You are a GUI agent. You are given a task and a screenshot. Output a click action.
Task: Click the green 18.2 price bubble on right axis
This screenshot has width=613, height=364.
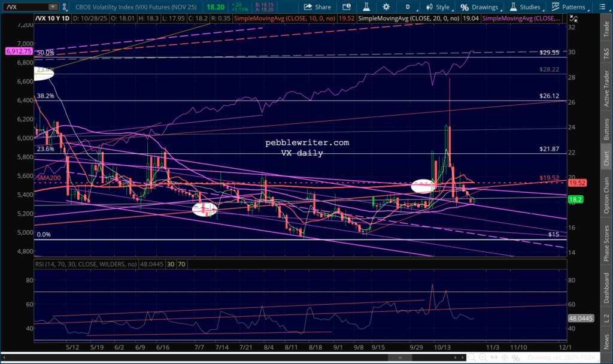575,199
